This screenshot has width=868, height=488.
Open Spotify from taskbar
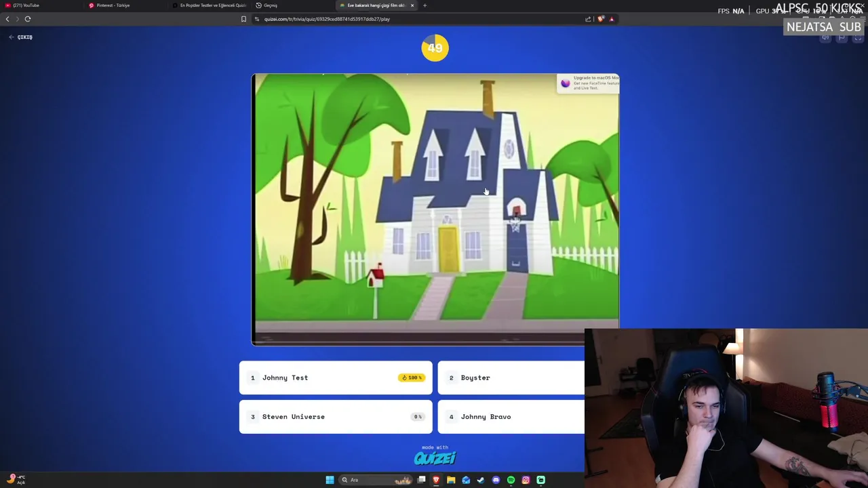[511, 480]
